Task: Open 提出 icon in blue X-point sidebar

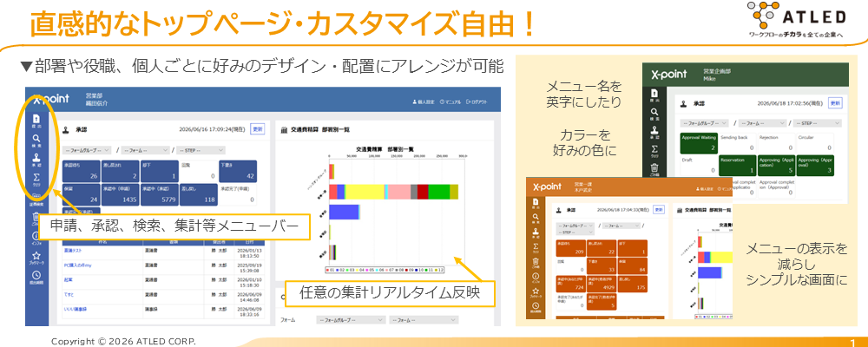Action: [x=36, y=120]
